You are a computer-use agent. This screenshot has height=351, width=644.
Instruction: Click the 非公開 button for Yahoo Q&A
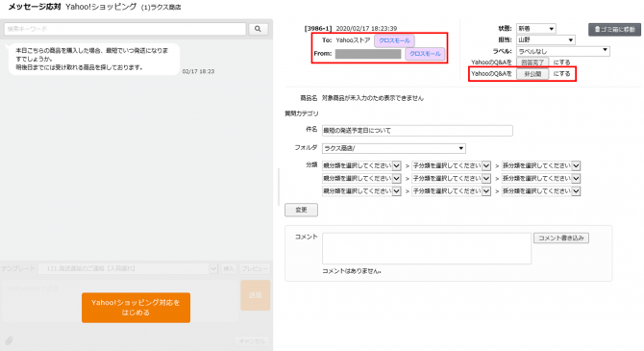(x=533, y=74)
